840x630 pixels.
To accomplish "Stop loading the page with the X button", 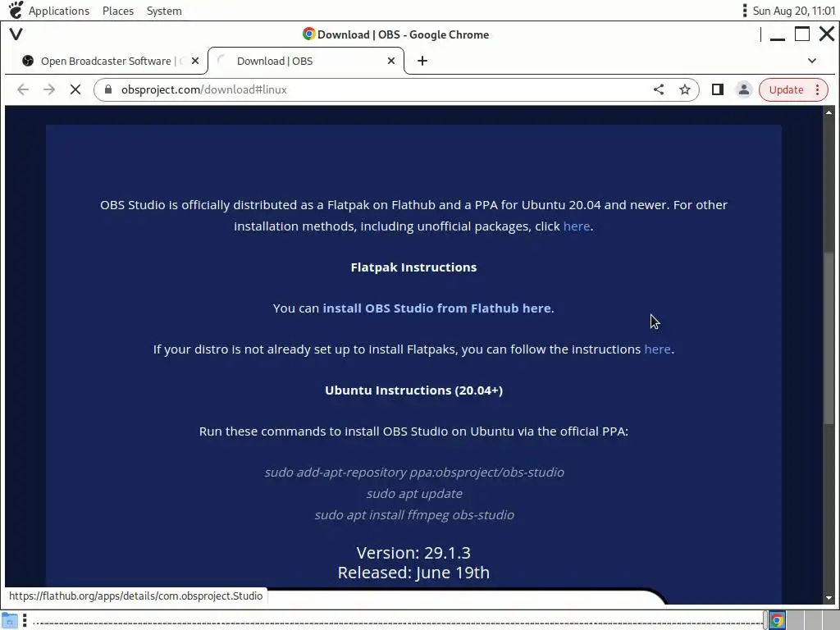I will [75, 89].
